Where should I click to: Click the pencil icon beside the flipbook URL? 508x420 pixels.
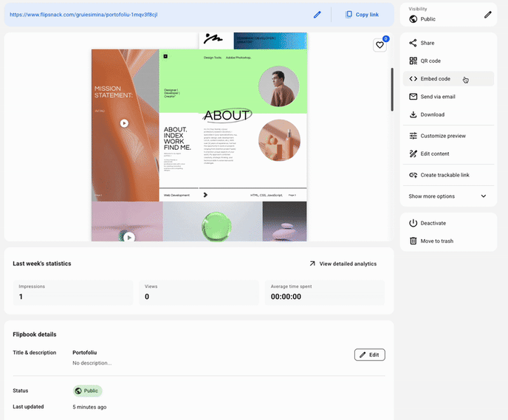pos(317,15)
